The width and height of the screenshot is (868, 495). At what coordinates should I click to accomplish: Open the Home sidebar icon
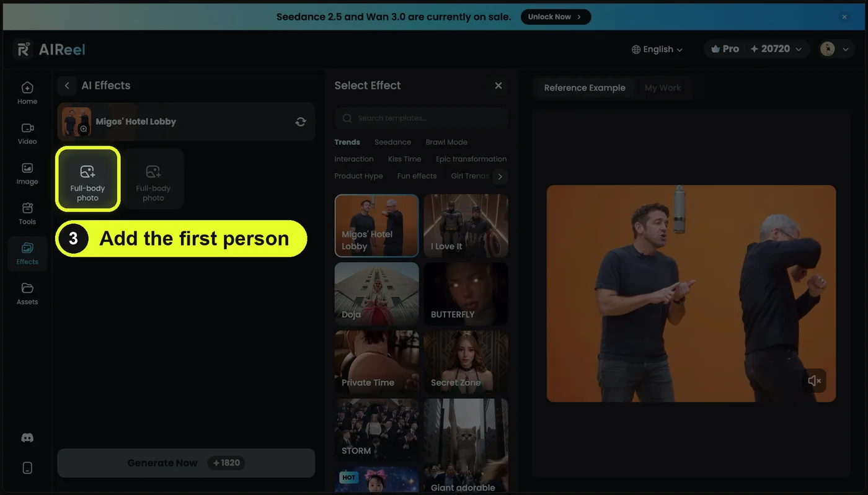coord(27,93)
